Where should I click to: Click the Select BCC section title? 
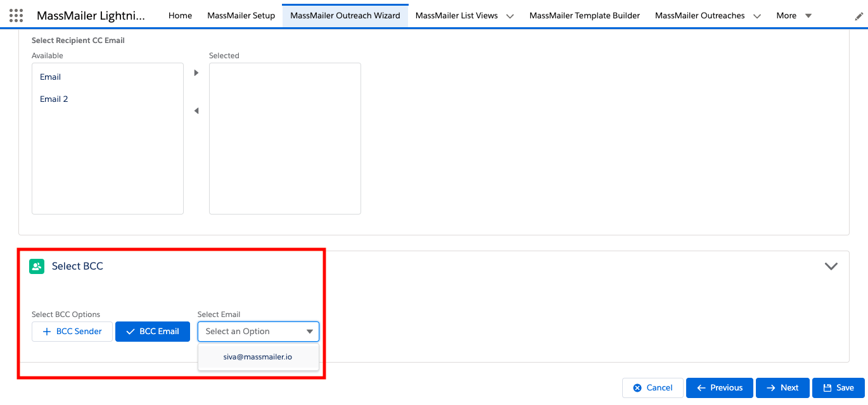point(77,266)
